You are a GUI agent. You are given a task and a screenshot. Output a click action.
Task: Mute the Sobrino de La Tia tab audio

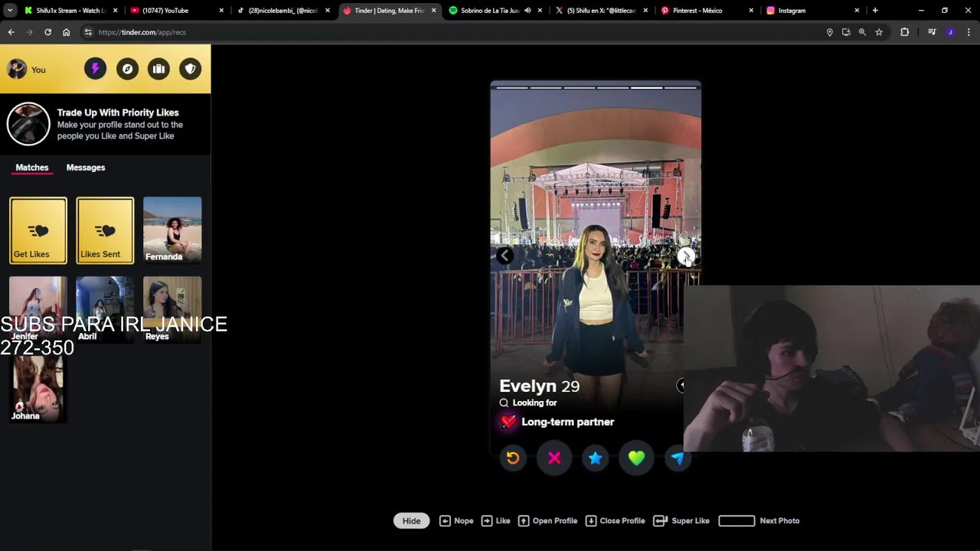pos(528,11)
